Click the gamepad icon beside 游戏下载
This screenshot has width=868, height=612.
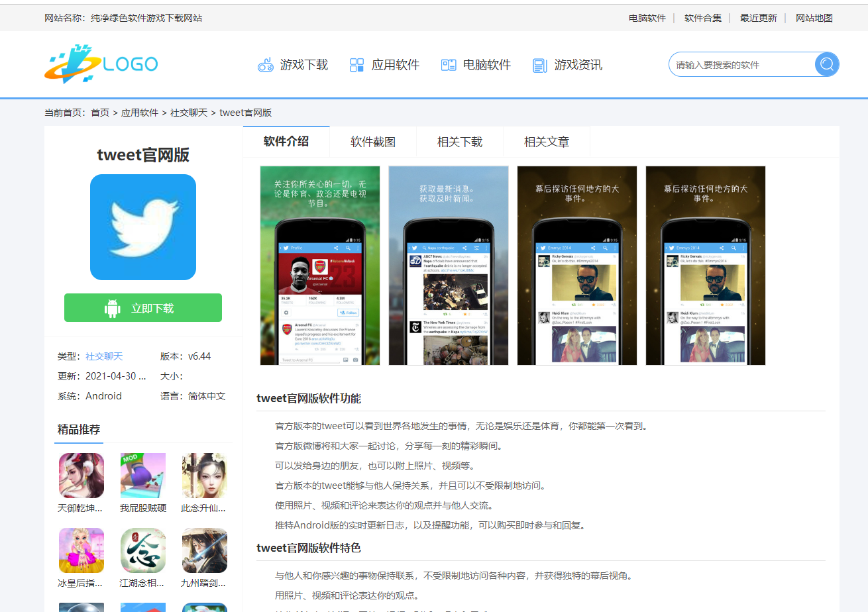click(266, 65)
